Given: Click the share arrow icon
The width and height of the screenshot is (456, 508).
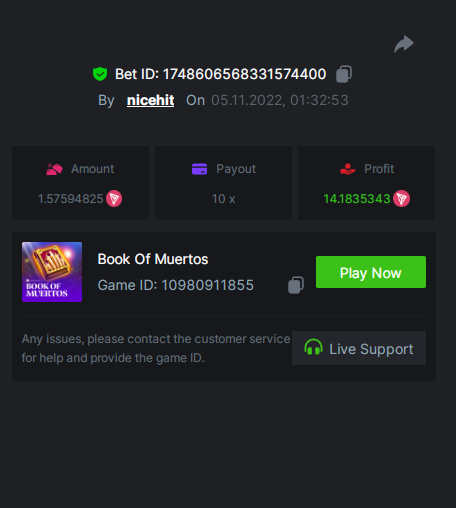Looking at the screenshot, I should coord(404,44).
